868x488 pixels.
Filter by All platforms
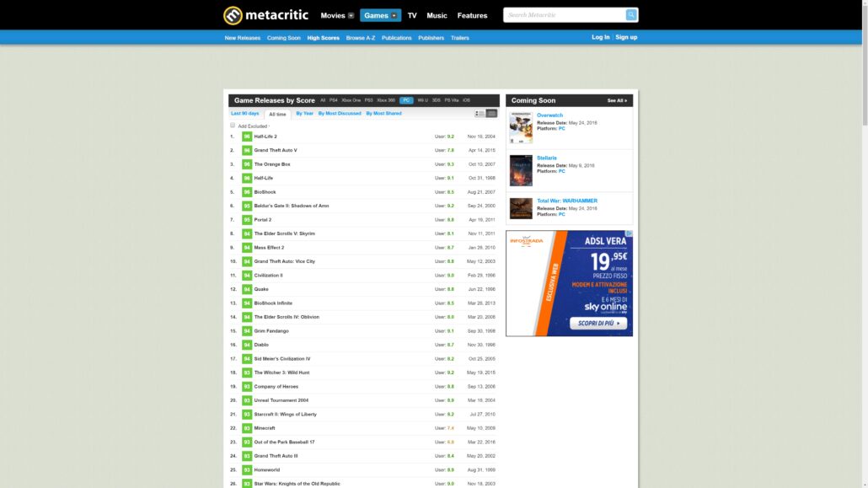[x=323, y=100]
